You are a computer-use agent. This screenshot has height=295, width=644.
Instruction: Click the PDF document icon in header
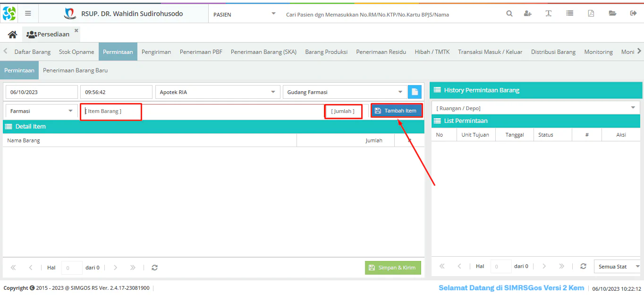[591, 14]
